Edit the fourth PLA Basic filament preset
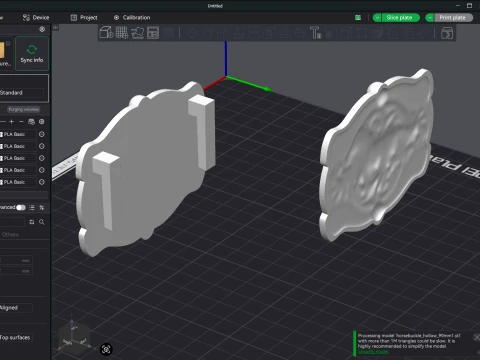 click(42, 170)
